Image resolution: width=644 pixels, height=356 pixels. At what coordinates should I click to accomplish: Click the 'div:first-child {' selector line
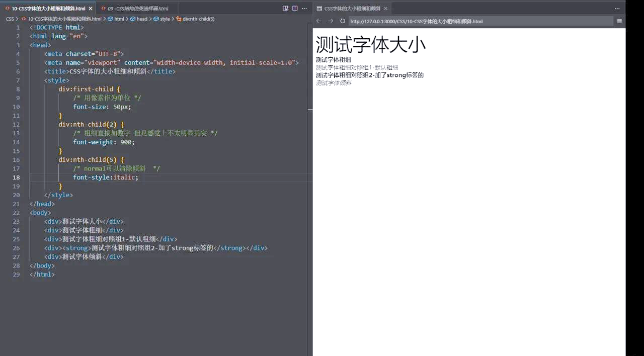click(x=90, y=90)
